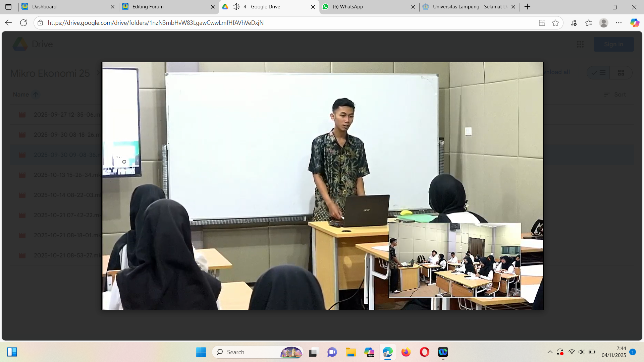This screenshot has height=362, width=644.
Task: Open file 2025-10-14 08-22-03 video
Action: [66, 195]
